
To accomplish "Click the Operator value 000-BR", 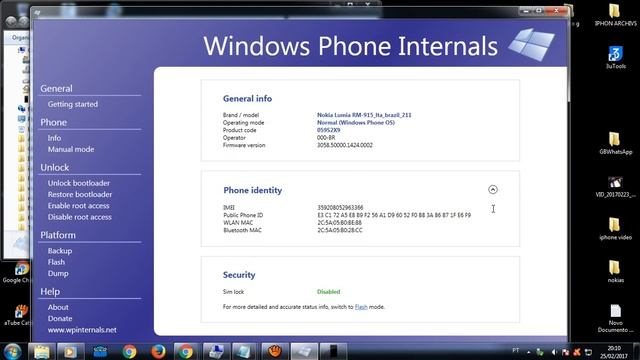I will 326,138.
